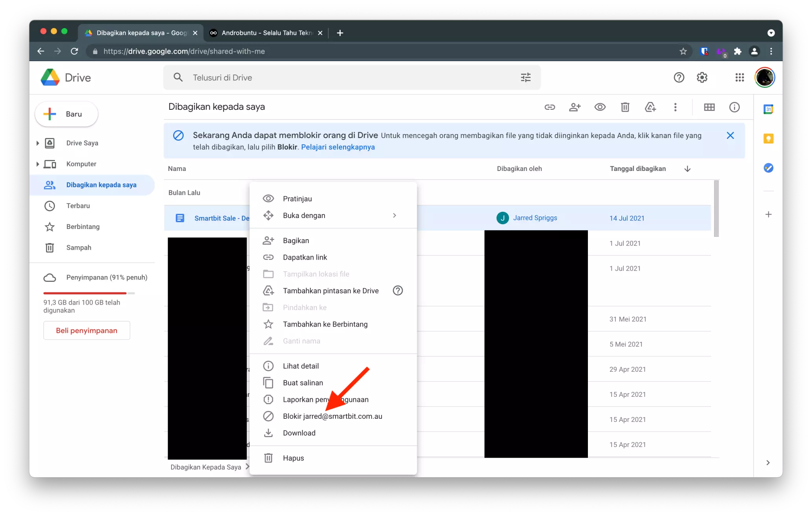Viewport: 812px width, 516px height.
Task: Click the Drive settings gear icon
Action: tap(703, 77)
